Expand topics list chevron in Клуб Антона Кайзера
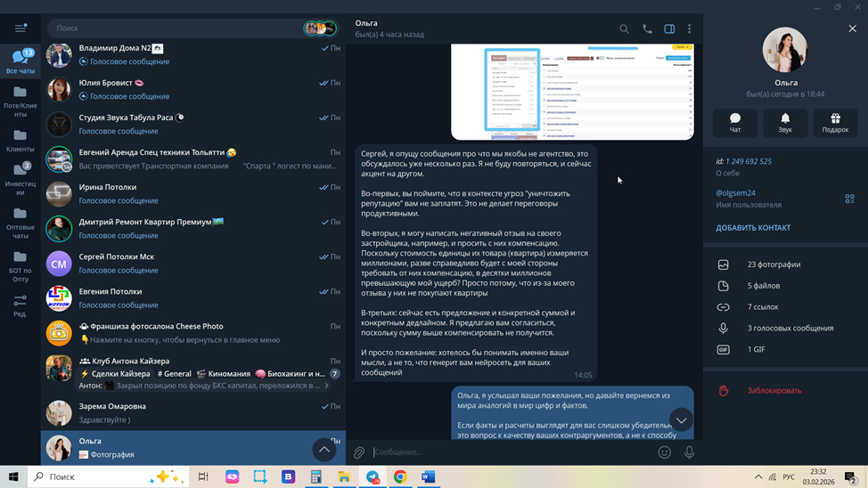The width and height of the screenshot is (868, 488). [x=326, y=386]
